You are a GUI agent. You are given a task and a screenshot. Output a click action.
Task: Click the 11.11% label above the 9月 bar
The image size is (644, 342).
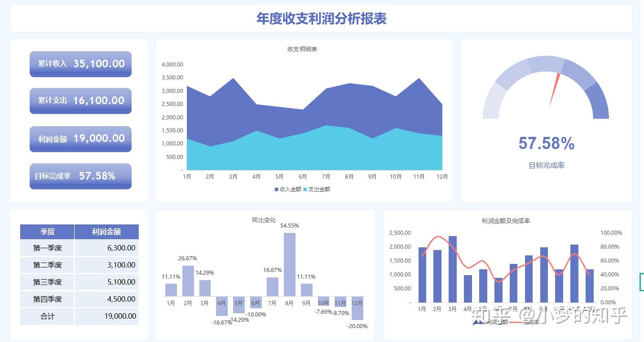pyautogui.click(x=306, y=276)
